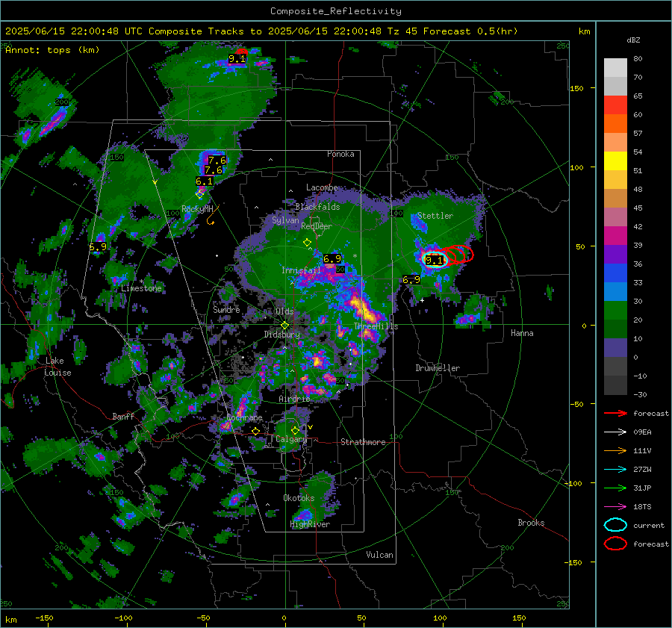Click the white 09EA arrow in the legend
This screenshot has width=672, height=628.
pyautogui.click(x=615, y=432)
